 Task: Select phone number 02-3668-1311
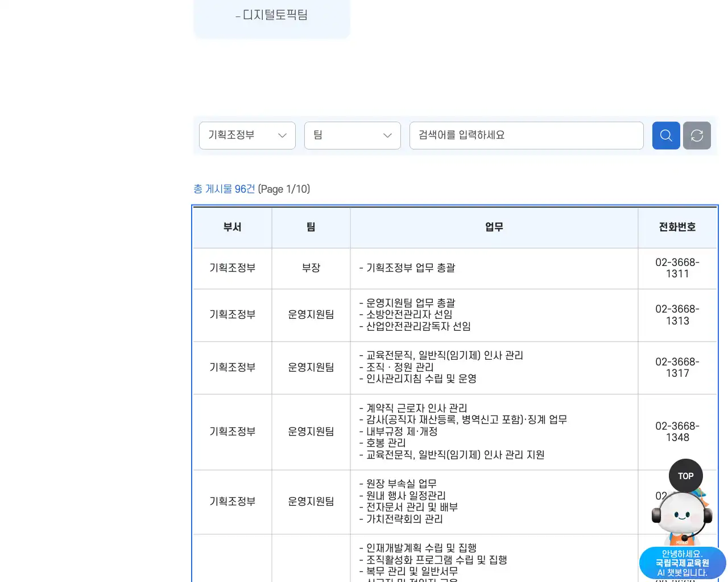tap(677, 268)
